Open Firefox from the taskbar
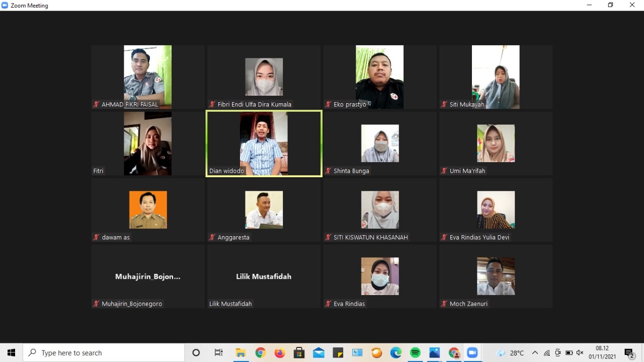Screen dimensions: 644x362 point(280,353)
